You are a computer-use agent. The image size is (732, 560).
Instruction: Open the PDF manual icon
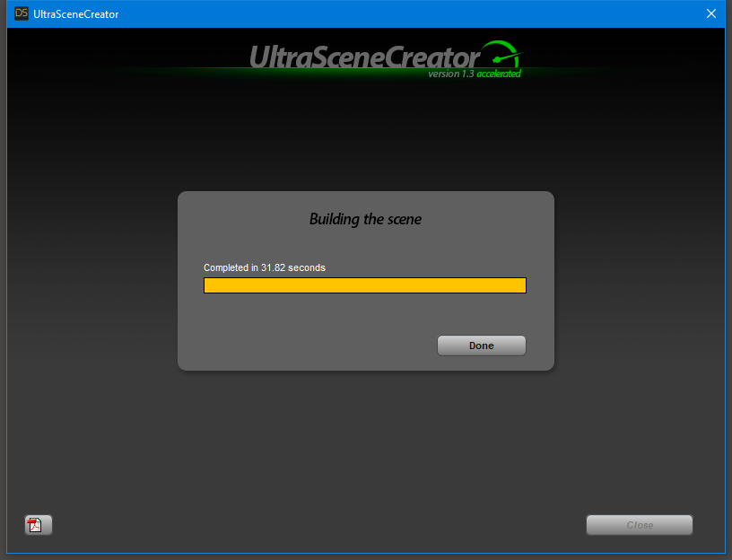click(39, 525)
